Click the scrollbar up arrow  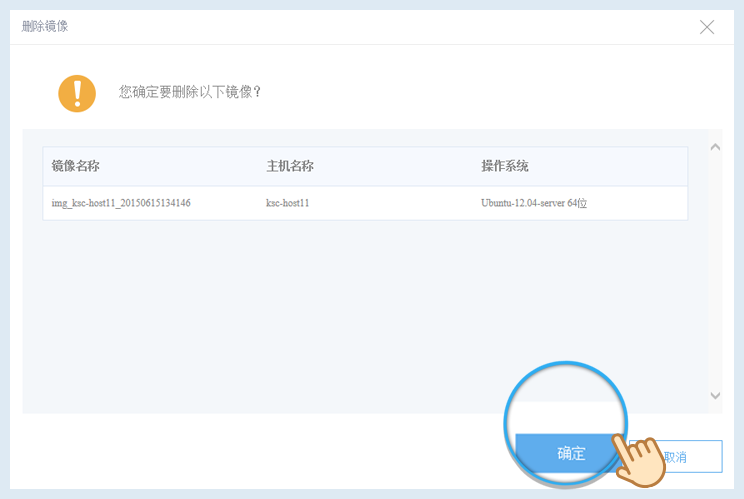click(714, 147)
